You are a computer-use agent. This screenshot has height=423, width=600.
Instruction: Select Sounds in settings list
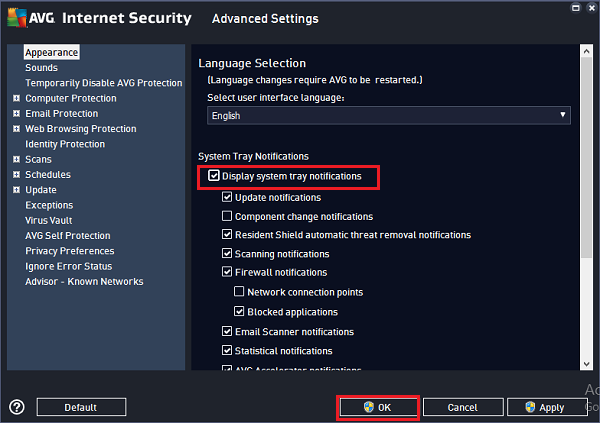pos(41,68)
